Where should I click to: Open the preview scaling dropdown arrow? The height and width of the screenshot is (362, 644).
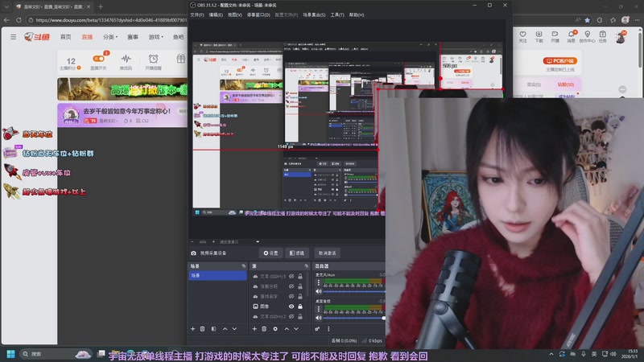(x=258, y=242)
